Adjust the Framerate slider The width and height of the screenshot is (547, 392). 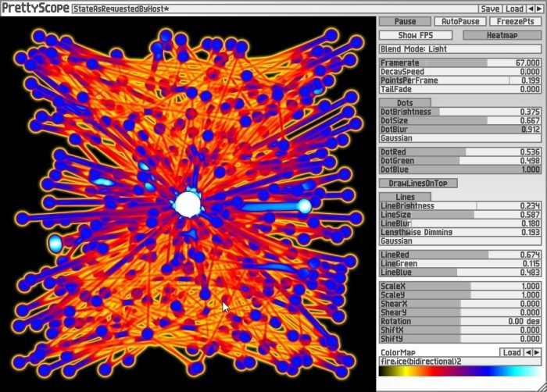[460, 62]
